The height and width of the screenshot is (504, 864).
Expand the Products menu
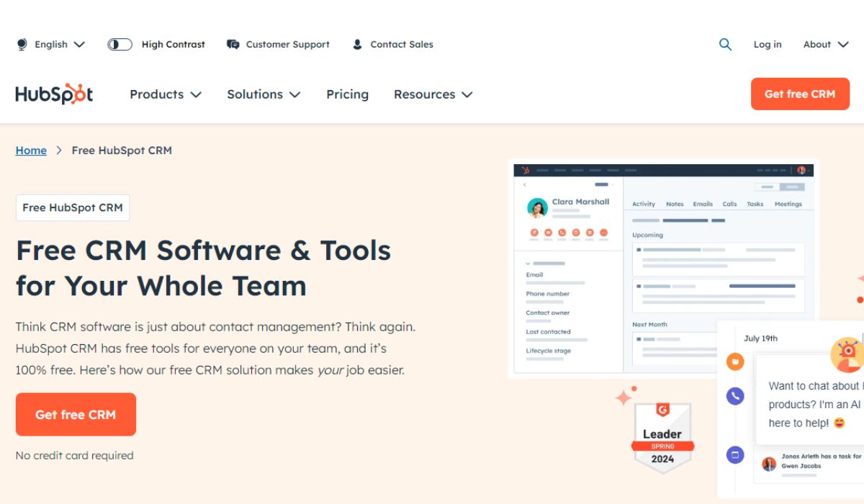pyautogui.click(x=165, y=94)
